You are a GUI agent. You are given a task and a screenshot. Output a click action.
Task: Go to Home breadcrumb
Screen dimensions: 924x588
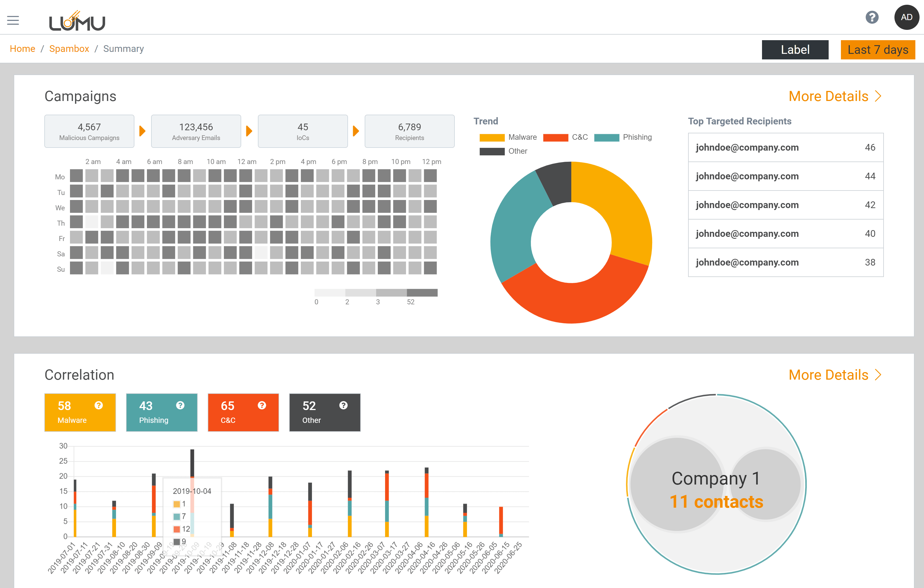click(x=22, y=49)
